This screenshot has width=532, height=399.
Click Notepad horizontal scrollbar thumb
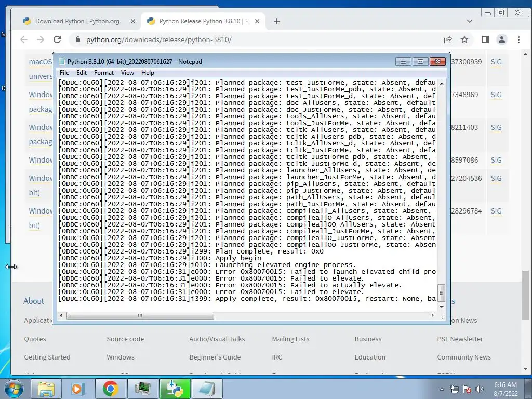pyautogui.click(x=140, y=315)
